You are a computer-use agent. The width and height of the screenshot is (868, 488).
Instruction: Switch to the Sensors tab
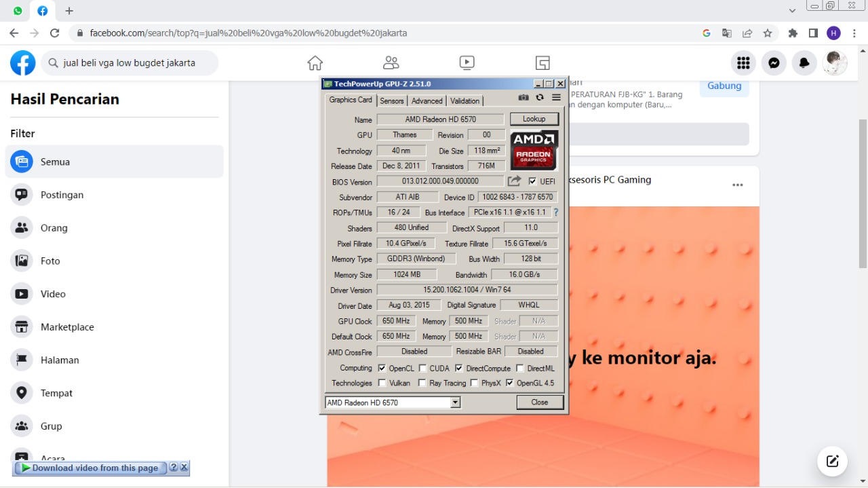pos(392,100)
